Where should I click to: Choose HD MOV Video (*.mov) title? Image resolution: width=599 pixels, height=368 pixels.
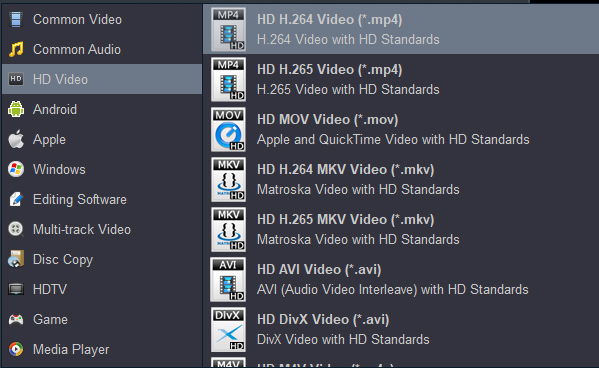(328, 120)
